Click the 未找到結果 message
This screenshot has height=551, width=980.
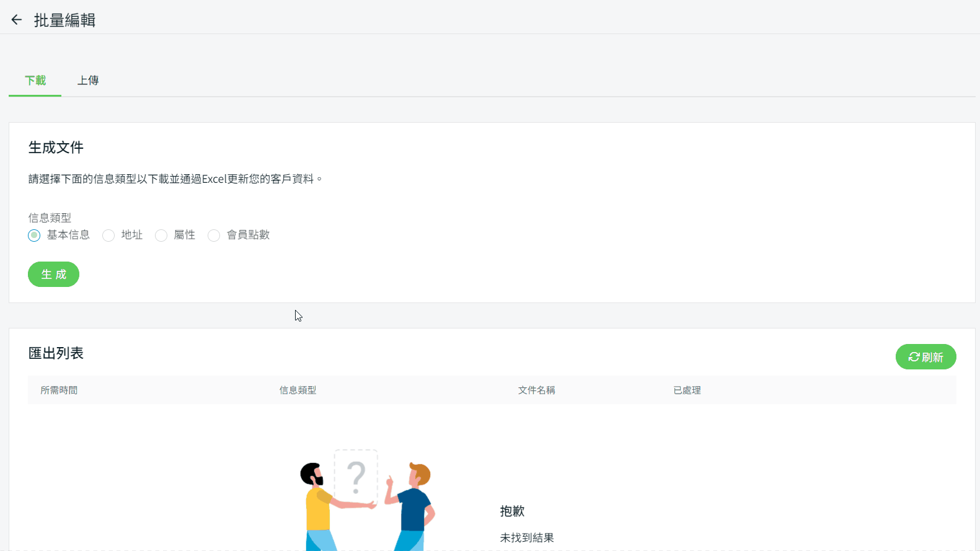527,538
